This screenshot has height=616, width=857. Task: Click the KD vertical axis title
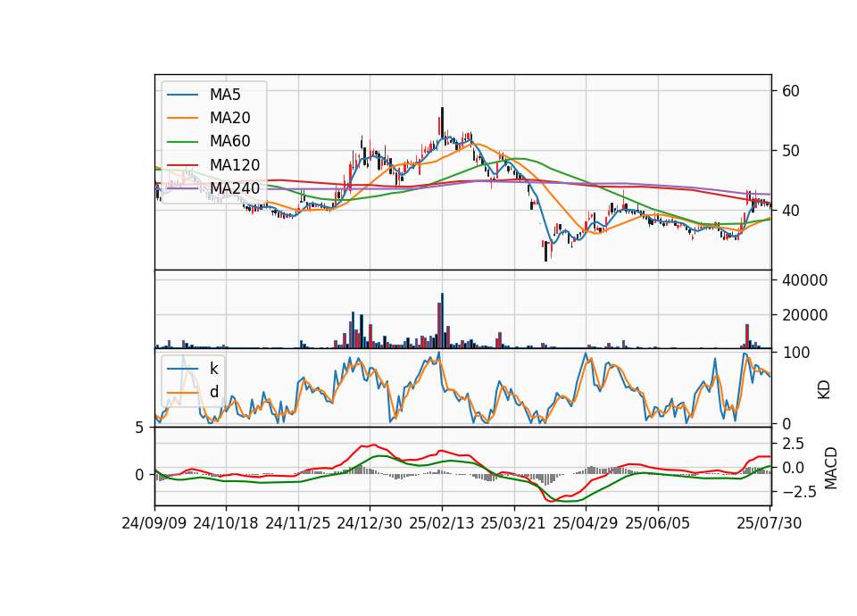point(824,390)
